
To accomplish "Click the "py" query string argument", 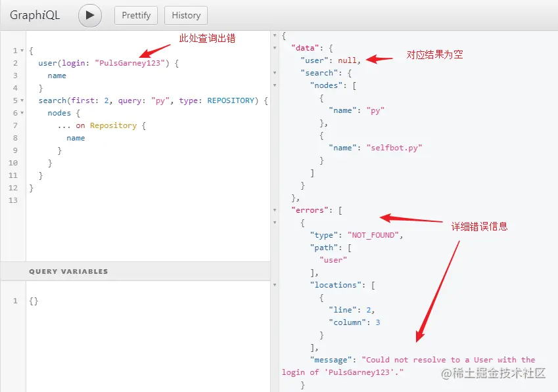I will click(x=160, y=100).
